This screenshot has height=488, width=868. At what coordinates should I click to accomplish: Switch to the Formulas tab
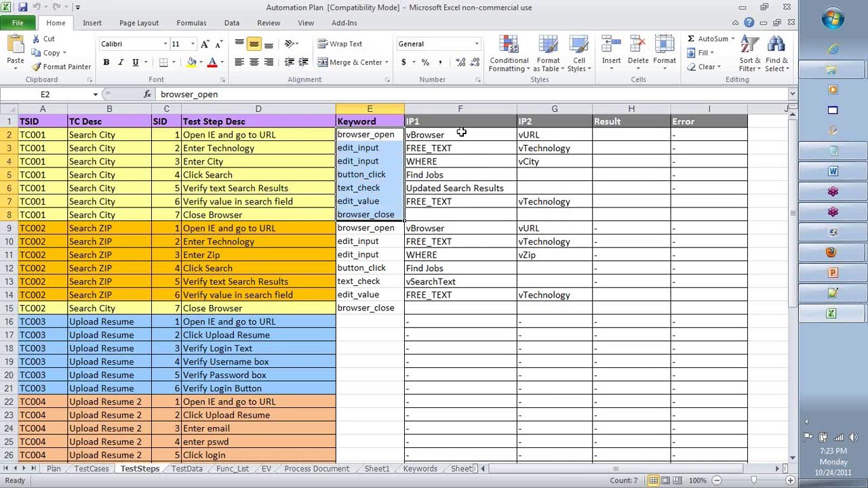pos(191,23)
